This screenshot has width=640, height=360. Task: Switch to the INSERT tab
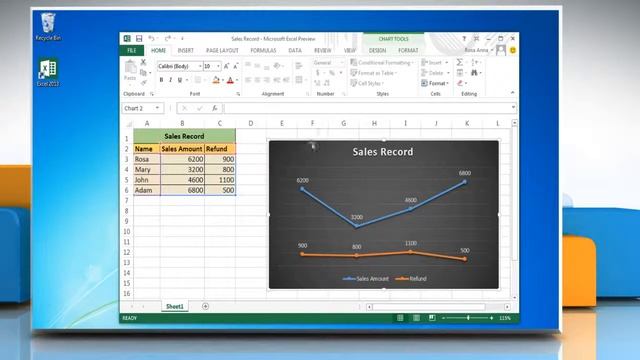185,50
